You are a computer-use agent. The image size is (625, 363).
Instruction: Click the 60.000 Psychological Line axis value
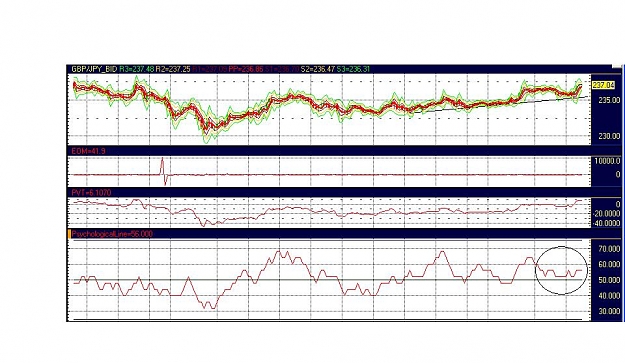click(x=609, y=264)
